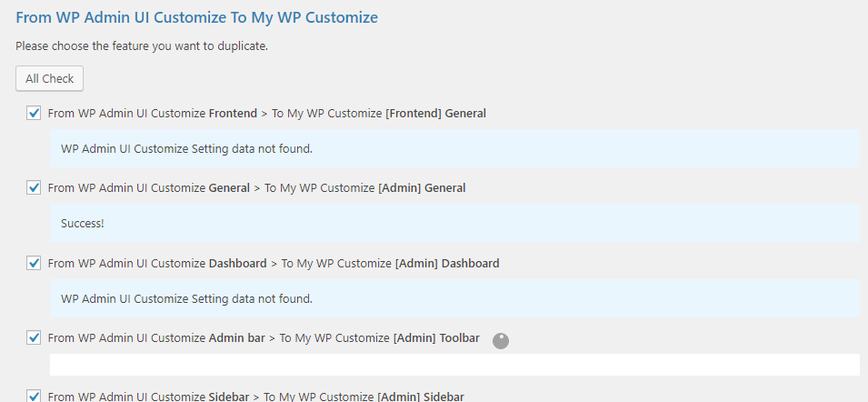
Task: Click the loading spinner beside [Admin] Toolbar
Action: (x=501, y=340)
